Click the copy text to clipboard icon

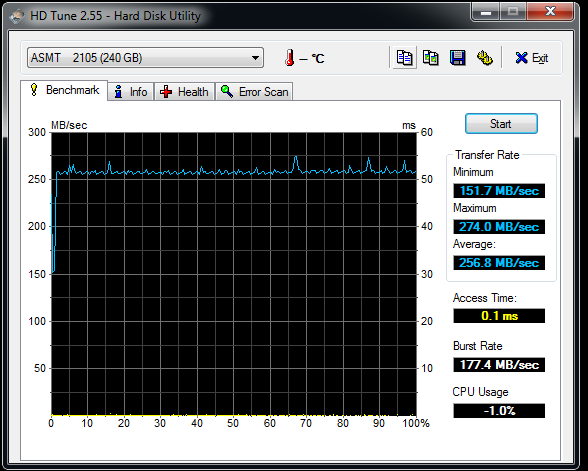click(x=404, y=58)
